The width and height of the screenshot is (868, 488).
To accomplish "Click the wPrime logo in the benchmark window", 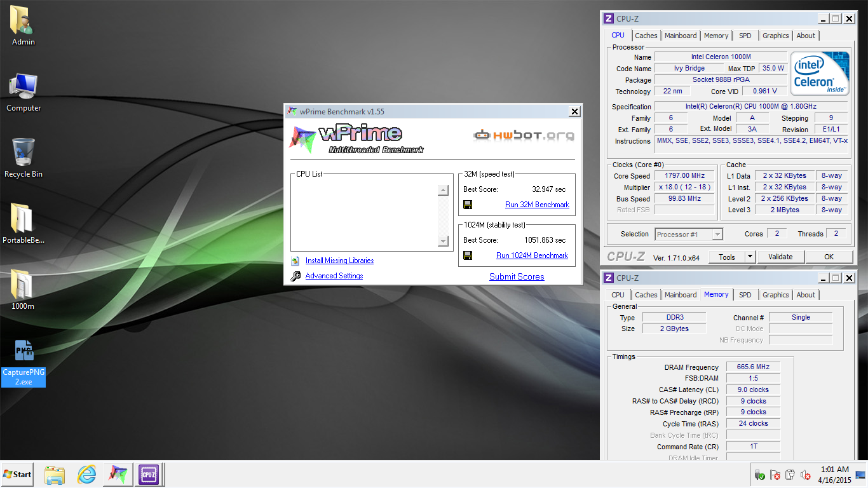I will point(357,140).
